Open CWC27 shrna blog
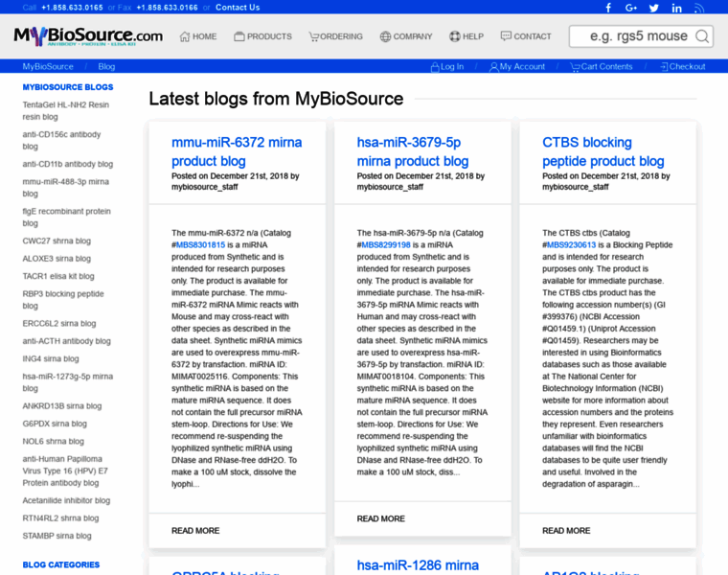The image size is (728, 575). click(x=57, y=241)
